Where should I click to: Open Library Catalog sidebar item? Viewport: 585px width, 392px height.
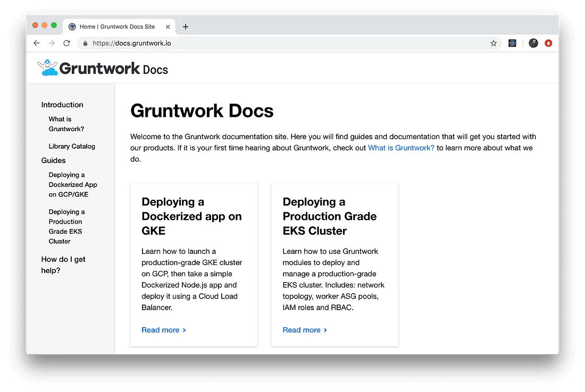pyautogui.click(x=72, y=146)
